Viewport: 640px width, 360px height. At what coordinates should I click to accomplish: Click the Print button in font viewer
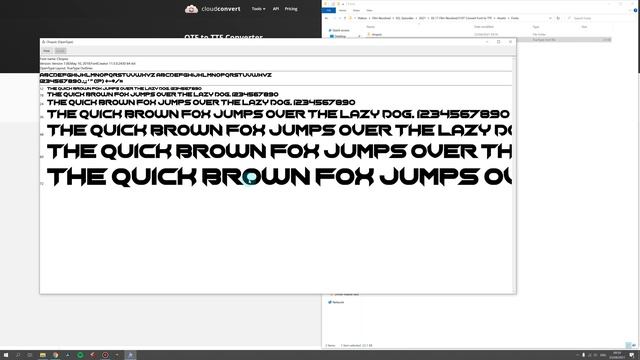pyautogui.click(x=47, y=51)
